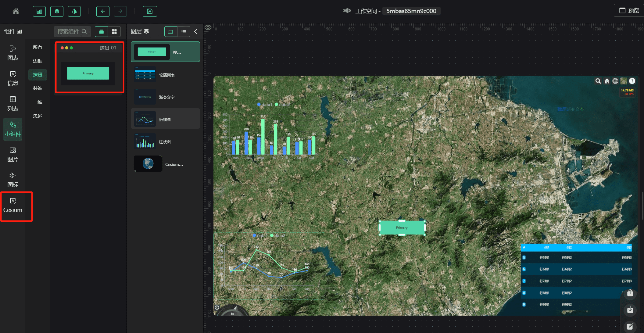Screen dimensions: 644x333
Task: Select the 折线图 line chart layer
Action: (165, 119)
